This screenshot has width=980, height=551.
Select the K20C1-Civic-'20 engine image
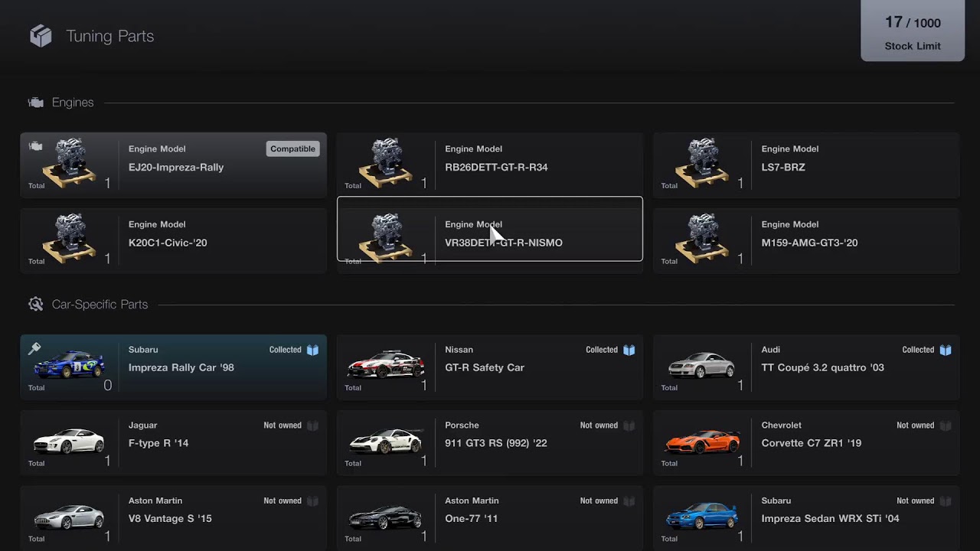(70, 238)
